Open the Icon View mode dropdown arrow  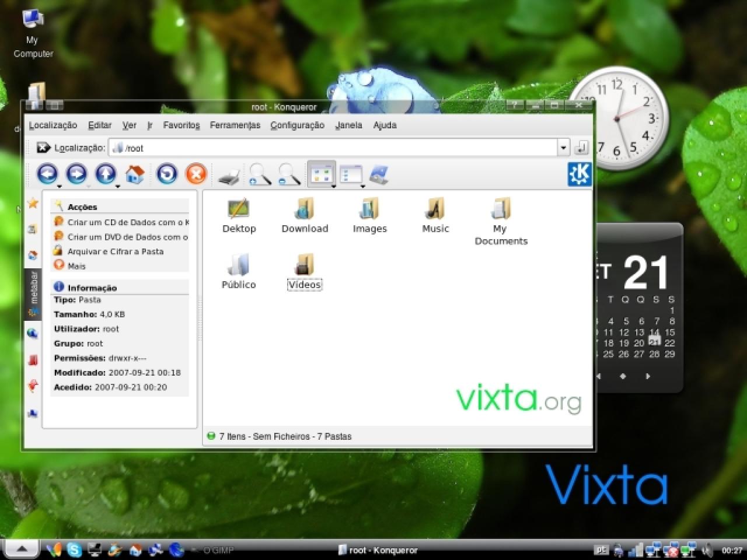(334, 187)
